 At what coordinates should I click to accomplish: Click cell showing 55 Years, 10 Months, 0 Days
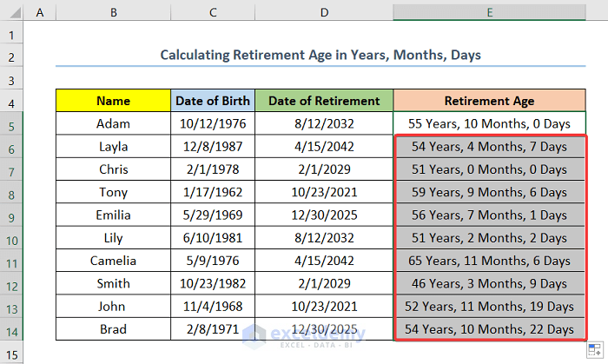click(x=489, y=124)
